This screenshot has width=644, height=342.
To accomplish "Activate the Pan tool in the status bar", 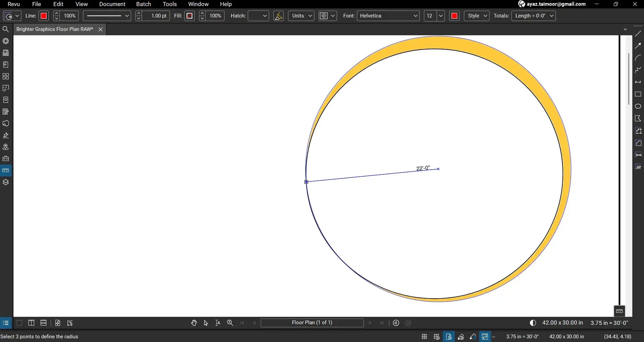I will coord(194,323).
